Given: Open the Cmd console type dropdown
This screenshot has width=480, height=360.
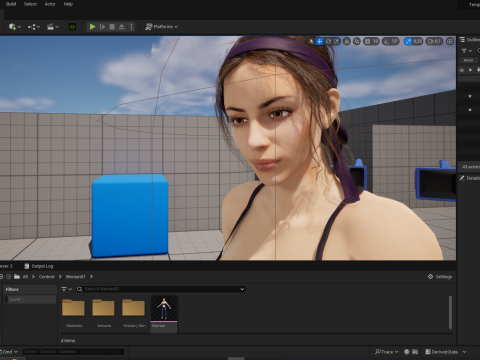Looking at the screenshot, I should pos(9,352).
